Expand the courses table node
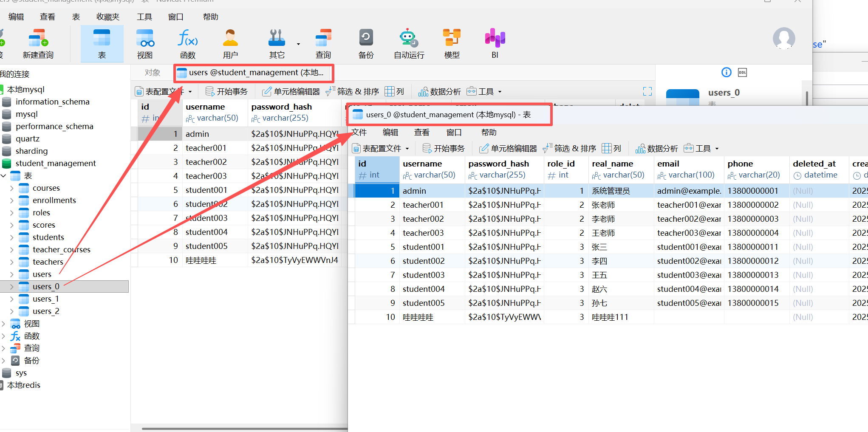Viewport: 868px width, 432px height. click(12, 188)
